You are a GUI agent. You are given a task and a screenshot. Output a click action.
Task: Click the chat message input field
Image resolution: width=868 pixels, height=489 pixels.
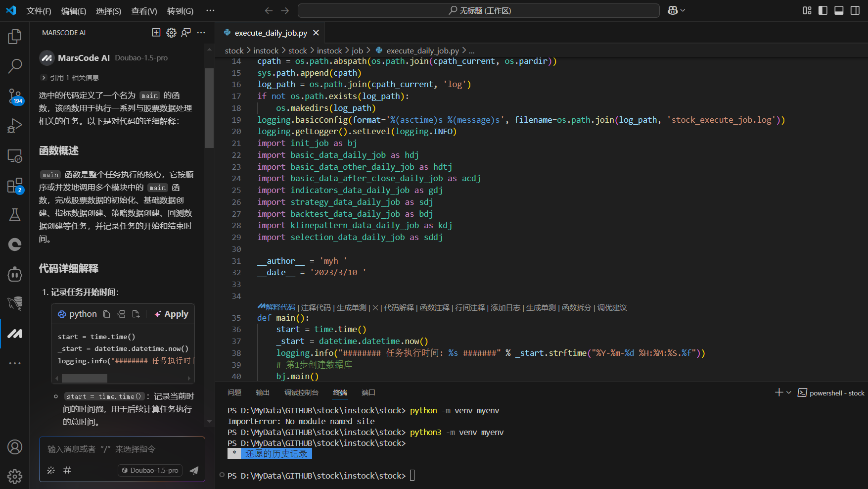[122, 449]
